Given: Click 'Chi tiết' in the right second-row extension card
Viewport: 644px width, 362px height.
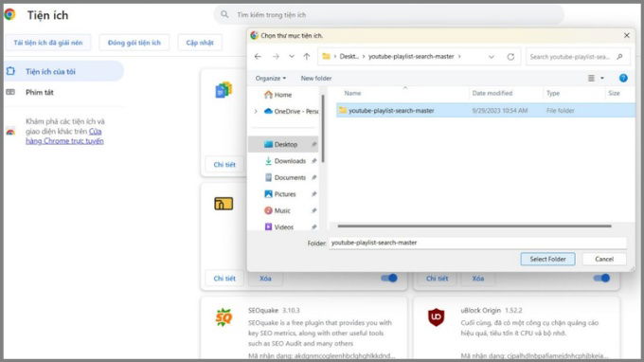Looking at the screenshot, I should [x=437, y=279].
